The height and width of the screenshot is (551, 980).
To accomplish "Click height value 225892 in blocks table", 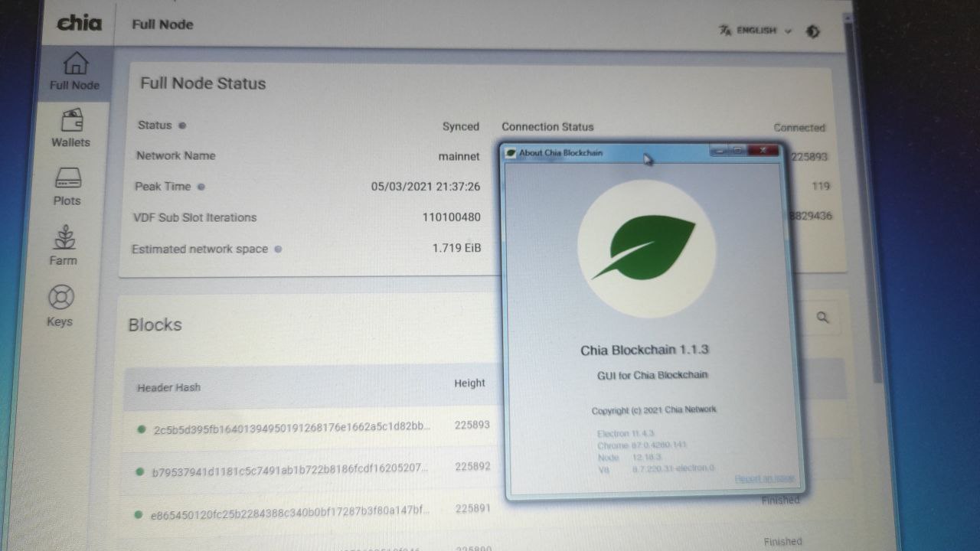I will point(472,466).
